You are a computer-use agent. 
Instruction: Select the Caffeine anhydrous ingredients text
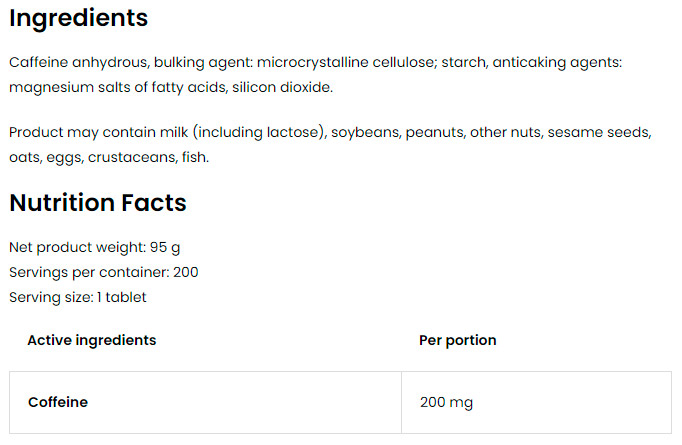(x=316, y=75)
